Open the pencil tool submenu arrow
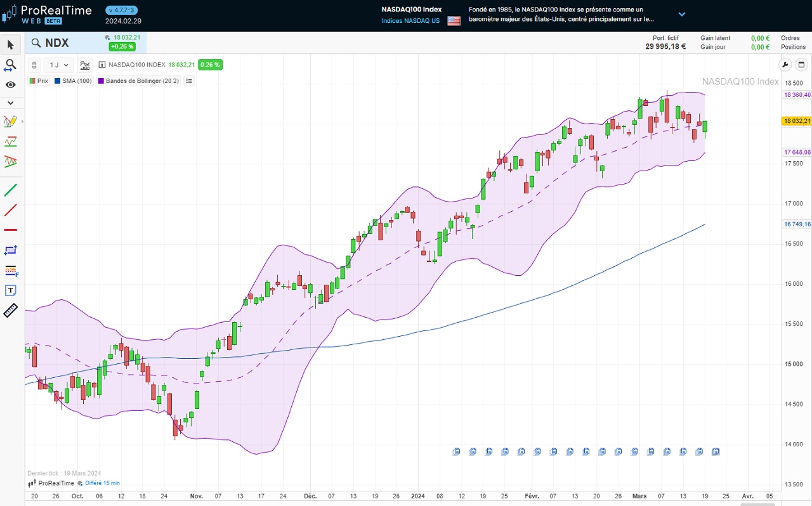Screen dimensions: 812x506 (x=22, y=121)
